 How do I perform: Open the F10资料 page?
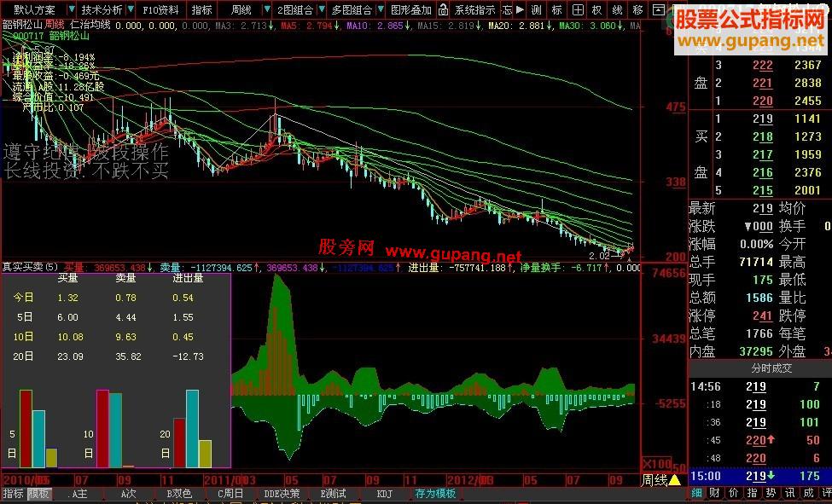(x=160, y=10)
